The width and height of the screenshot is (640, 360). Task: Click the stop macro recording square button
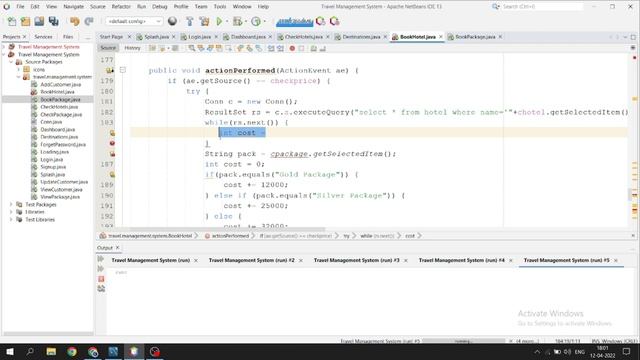click(301, 48)
